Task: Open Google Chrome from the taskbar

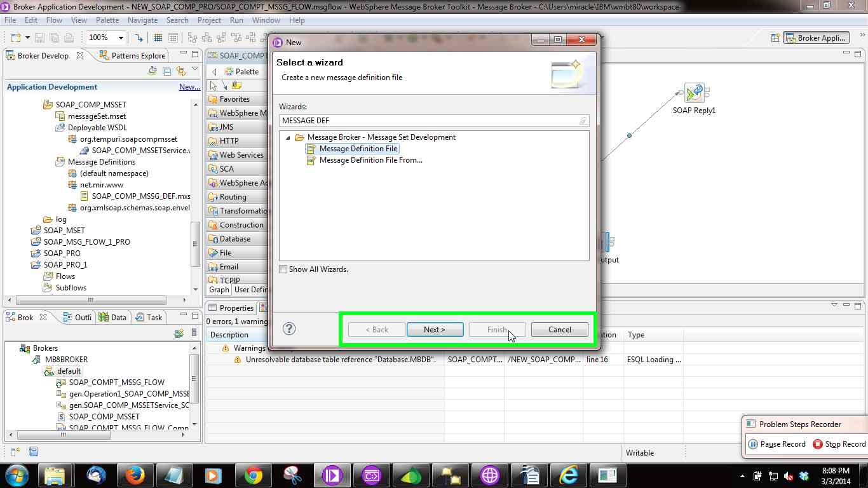Action: (253, 475)
